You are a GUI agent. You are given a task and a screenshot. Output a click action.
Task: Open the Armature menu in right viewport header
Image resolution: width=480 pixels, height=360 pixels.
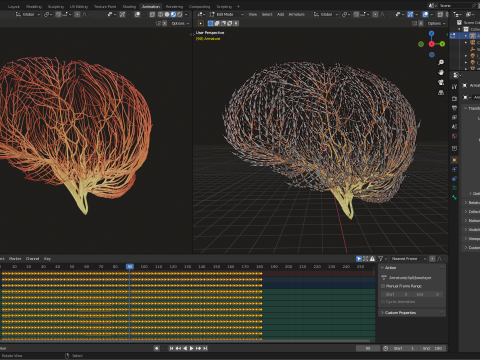point(296,14)
